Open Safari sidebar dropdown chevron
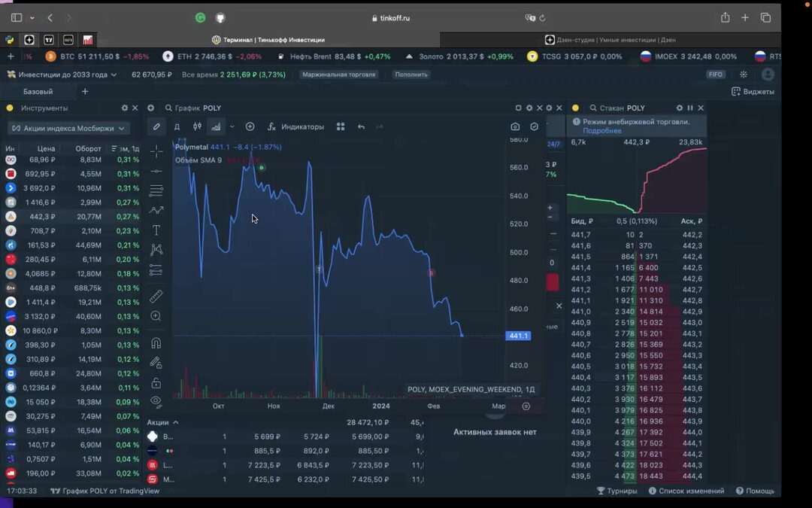The width and height of the screenshot is (812, 508). 32,17
